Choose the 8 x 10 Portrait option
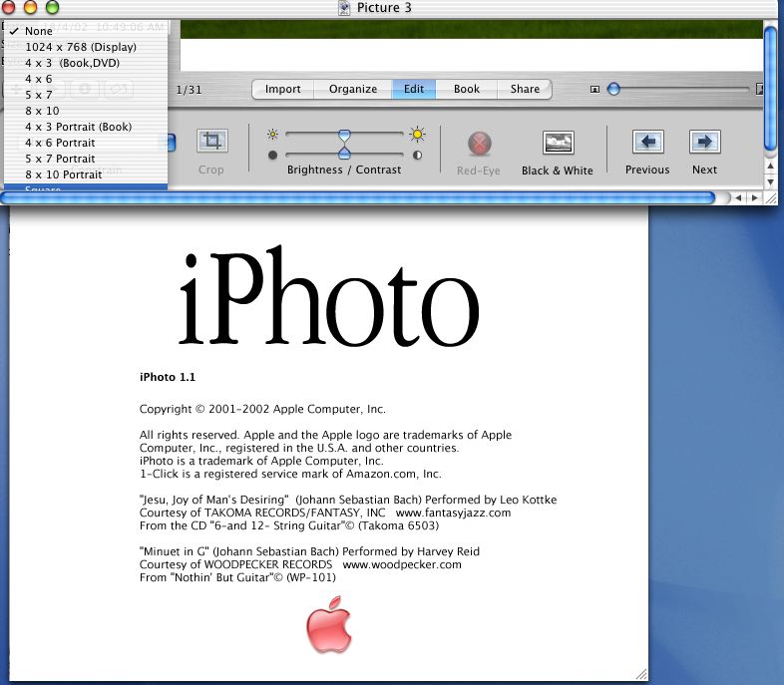784x685 pixels. [86, 174]
